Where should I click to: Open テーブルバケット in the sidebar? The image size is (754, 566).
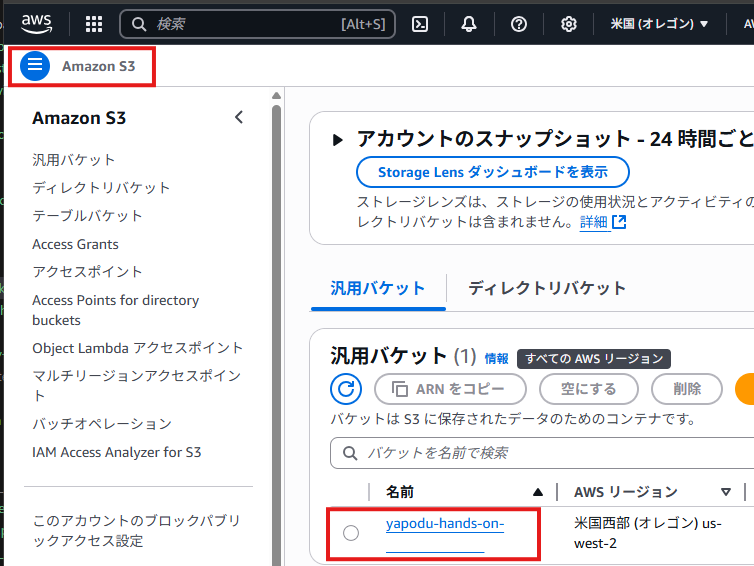tap(88, 215)
